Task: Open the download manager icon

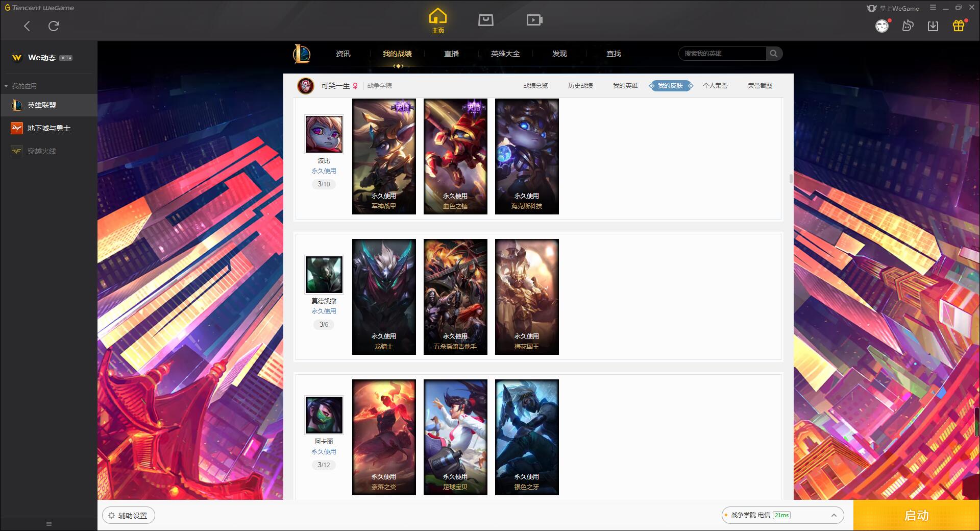Action: 933,26
